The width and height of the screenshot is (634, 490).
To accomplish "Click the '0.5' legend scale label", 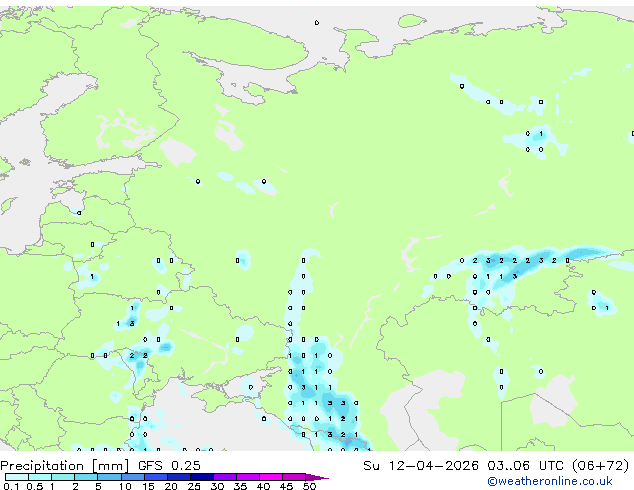I will [x=34, y=486].
